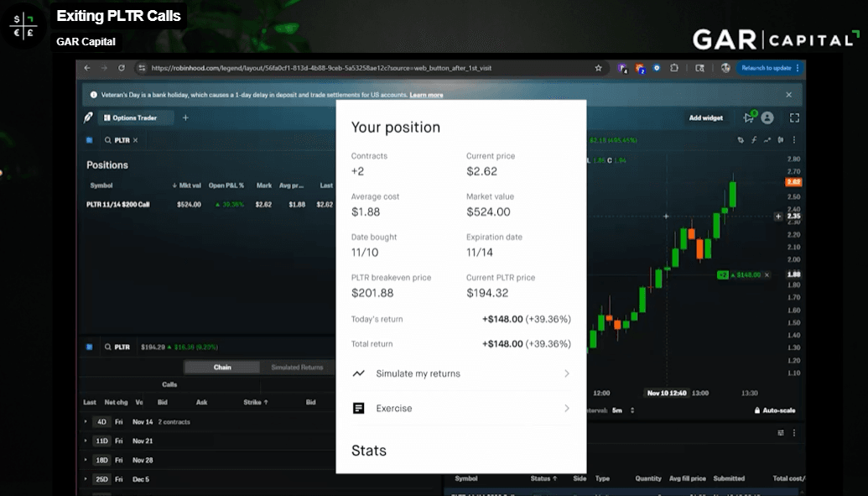Bookmark this page with the star icon
The image size is (868, 496).
(599, 68)
